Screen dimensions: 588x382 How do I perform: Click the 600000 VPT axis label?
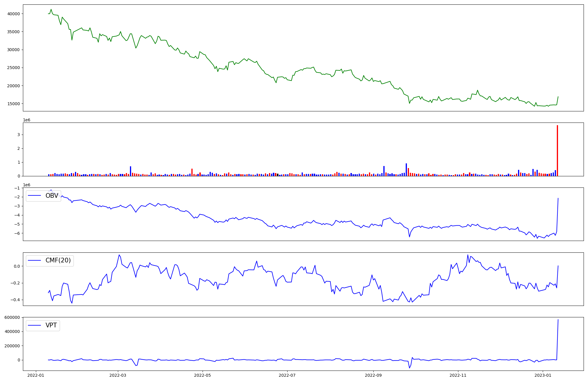point(12,317)
